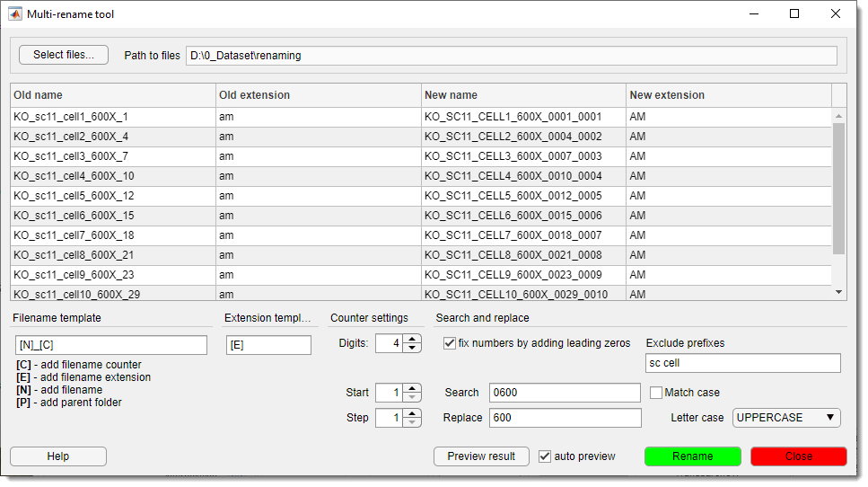Click the MATLAB icon in title bar
The image size is (868, 487).
[15, 14]
